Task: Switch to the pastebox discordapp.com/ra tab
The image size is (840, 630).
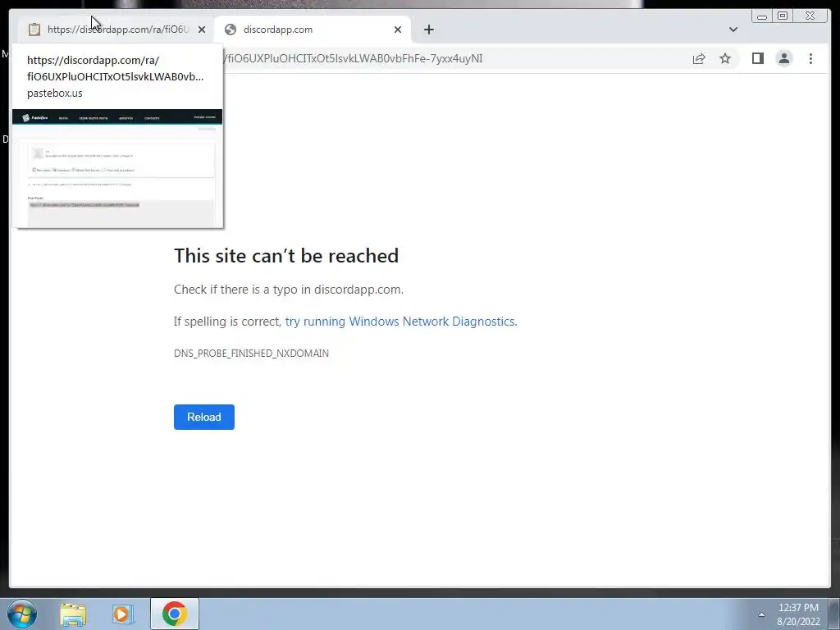Action: [116, 30]
